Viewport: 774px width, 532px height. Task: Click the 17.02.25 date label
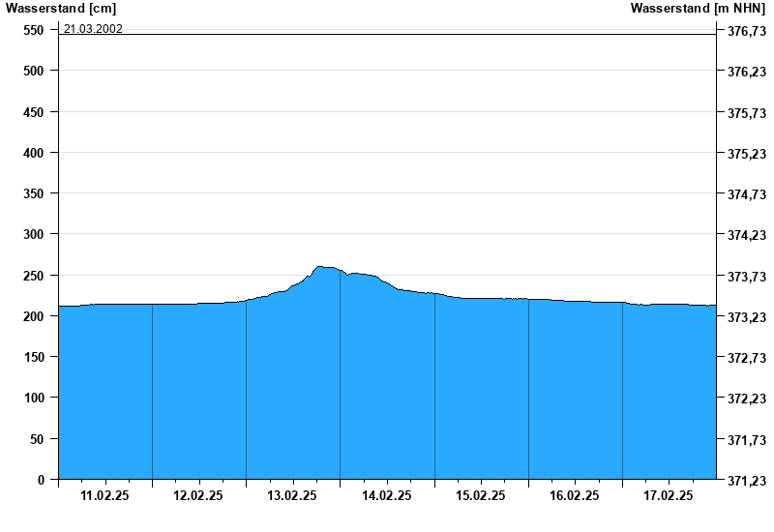[669, 495]
